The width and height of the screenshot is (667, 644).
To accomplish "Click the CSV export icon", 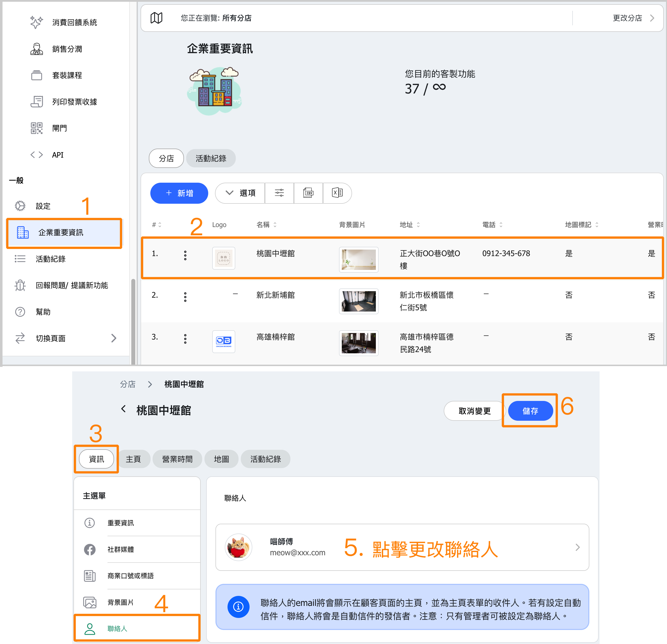I will (x=308, y=193).
